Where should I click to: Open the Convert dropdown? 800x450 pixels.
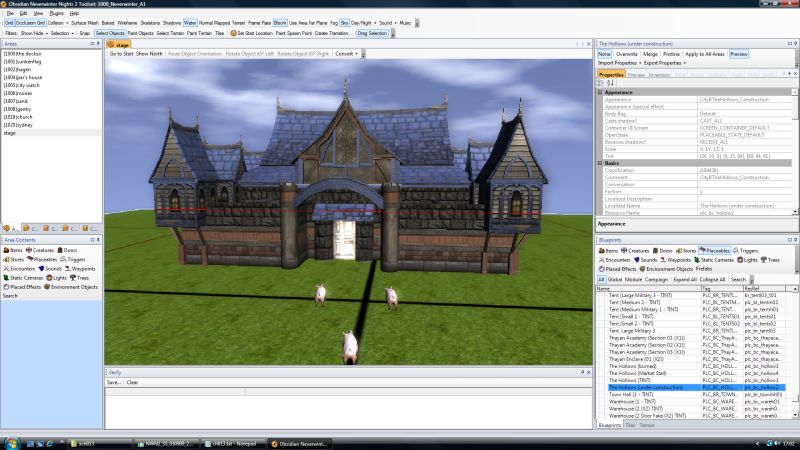click(346, 54)
